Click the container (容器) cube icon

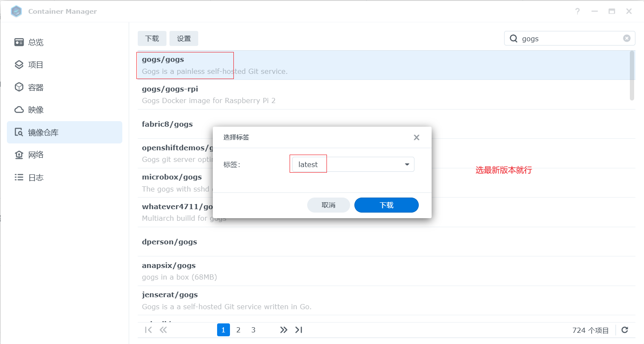tap(19, 87)
